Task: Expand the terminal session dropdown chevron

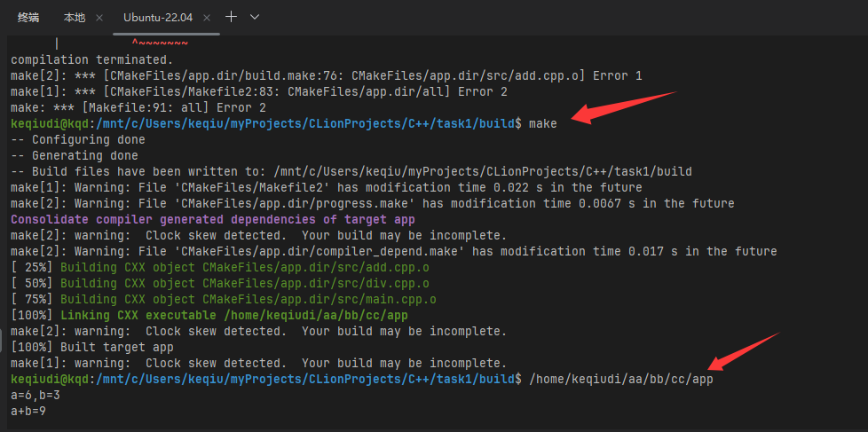Action: (x=255, y=17)
